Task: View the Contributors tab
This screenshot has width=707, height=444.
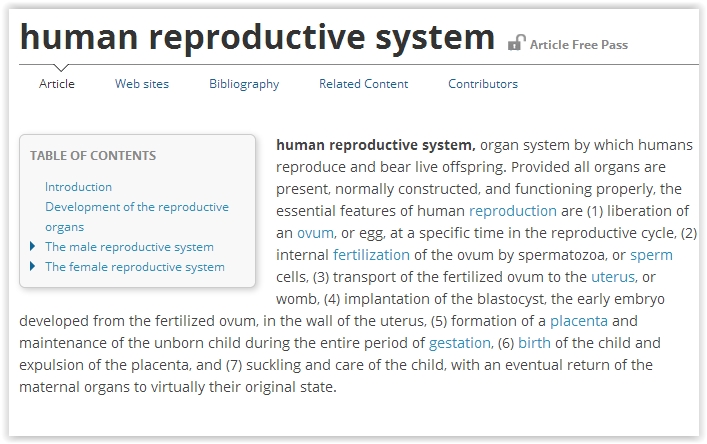Action: point(483,84)
